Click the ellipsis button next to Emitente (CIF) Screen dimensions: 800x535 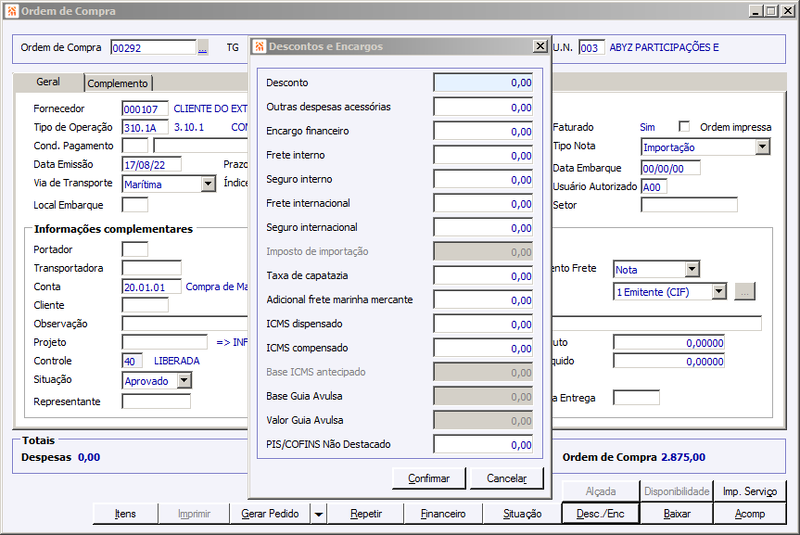(745, 292)
